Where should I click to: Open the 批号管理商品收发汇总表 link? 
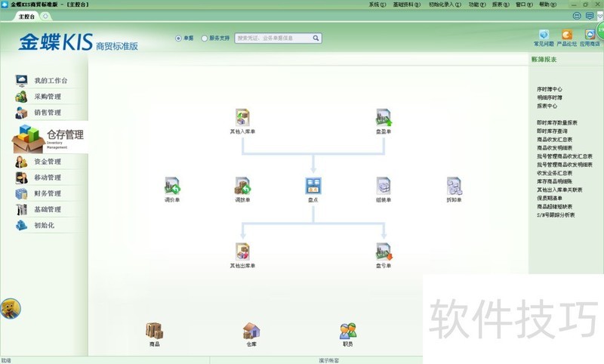[565, 156]
